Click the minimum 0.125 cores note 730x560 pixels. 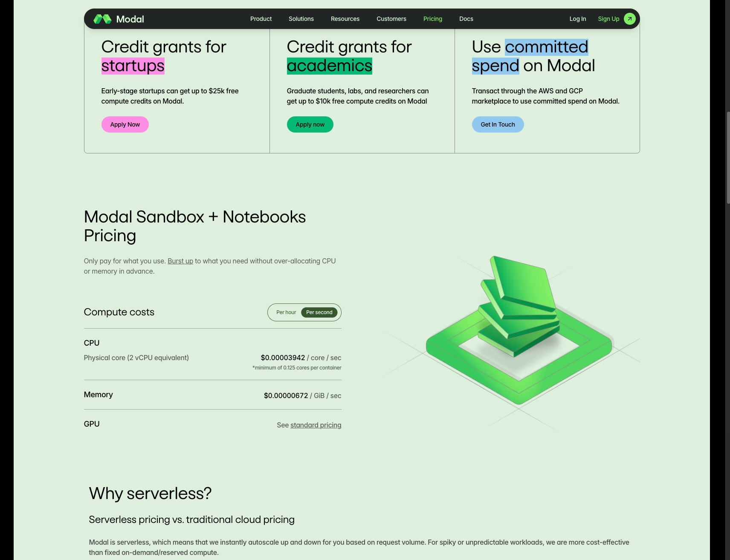pos(297,368)
